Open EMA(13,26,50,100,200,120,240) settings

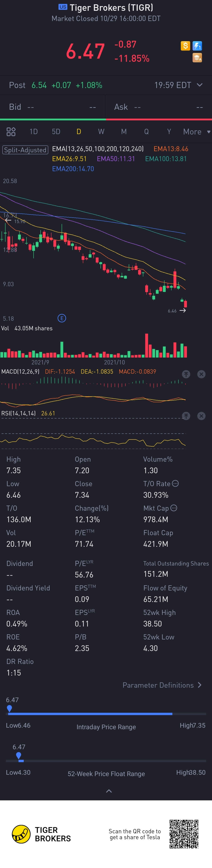(x=98, y=149)
